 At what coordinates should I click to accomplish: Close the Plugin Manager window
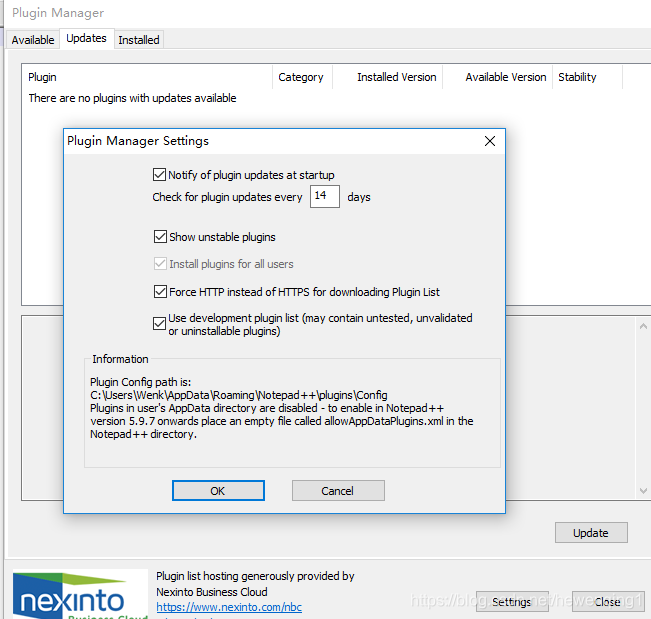608,602
